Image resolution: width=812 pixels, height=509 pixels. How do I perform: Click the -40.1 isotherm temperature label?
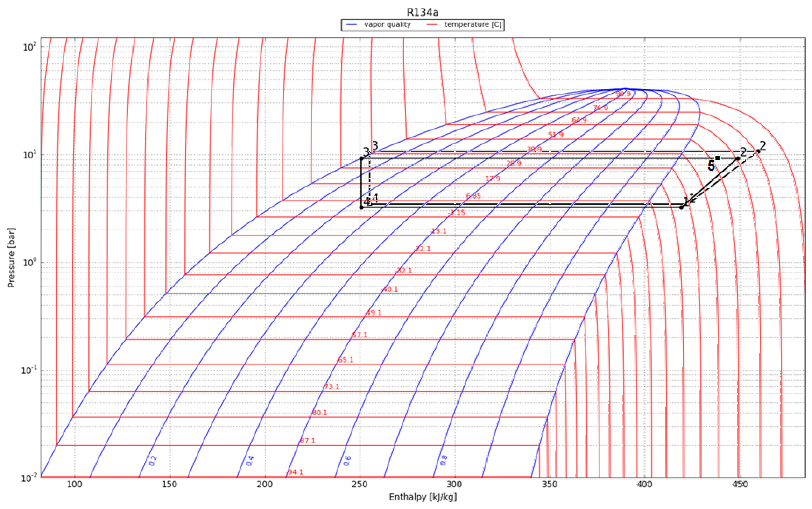click(390, 289)
